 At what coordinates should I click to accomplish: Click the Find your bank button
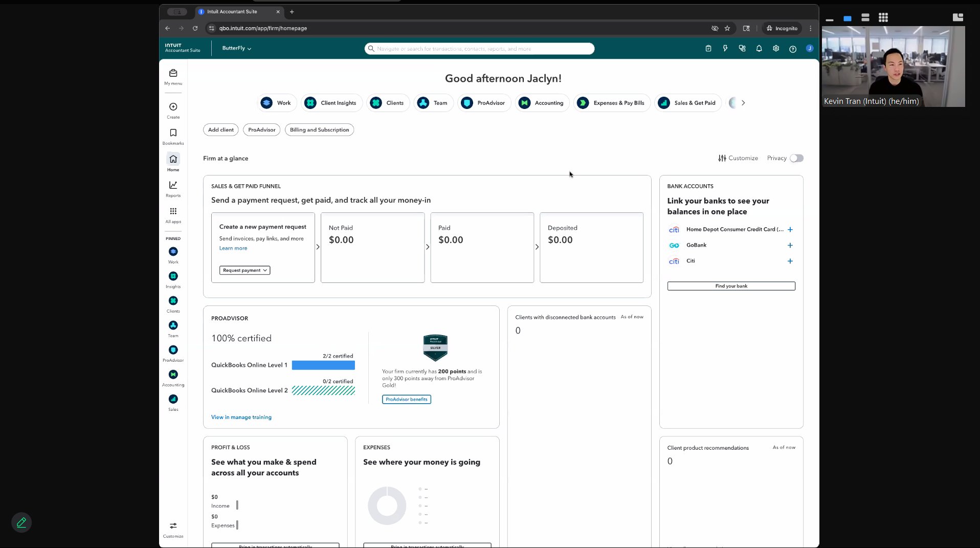coord(731,286)
